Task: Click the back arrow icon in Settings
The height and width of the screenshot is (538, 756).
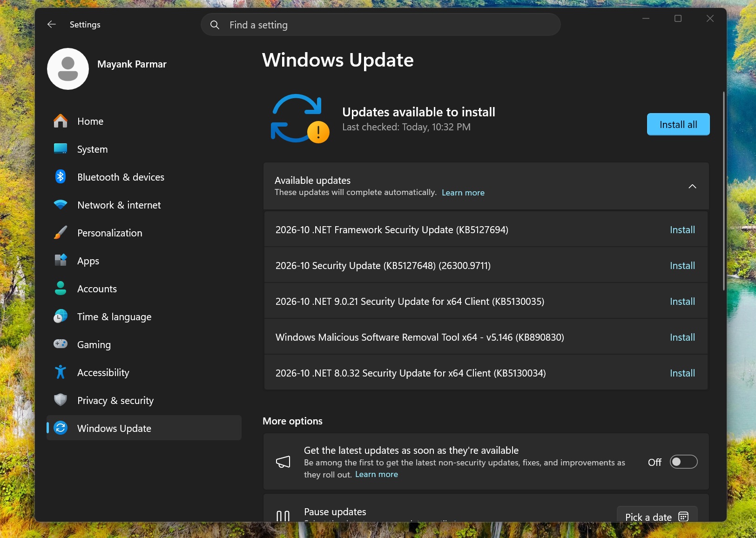Action: coord(52,24)
